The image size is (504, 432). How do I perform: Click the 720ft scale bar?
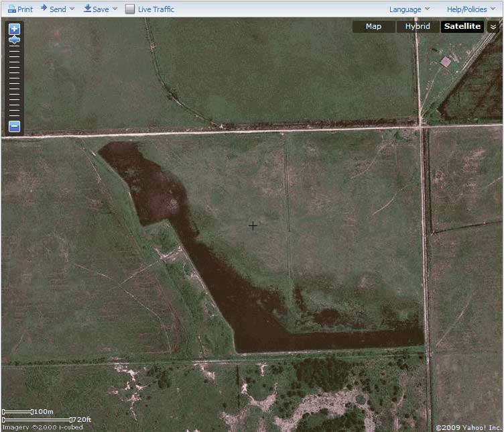tap(37, 419)
